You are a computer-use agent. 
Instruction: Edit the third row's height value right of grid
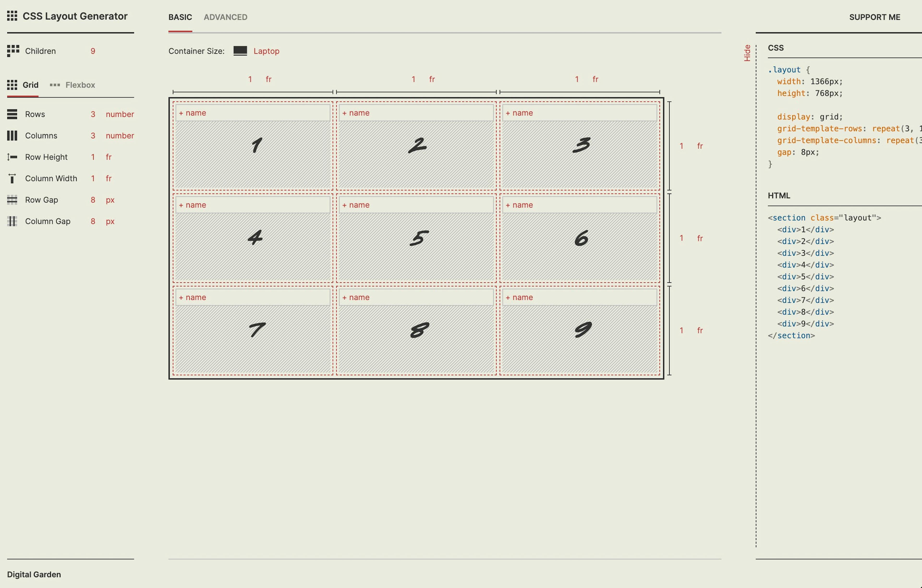pyautogui.click(x=681, y=330)
